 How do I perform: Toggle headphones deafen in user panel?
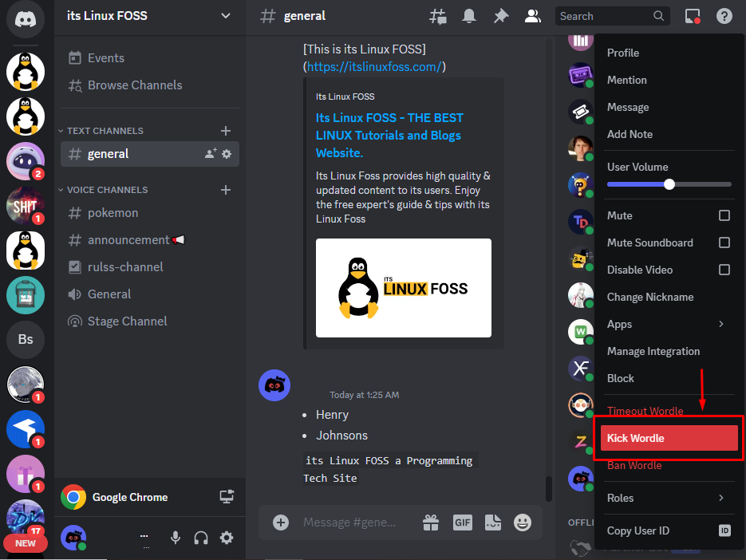(x=201, y=538)
